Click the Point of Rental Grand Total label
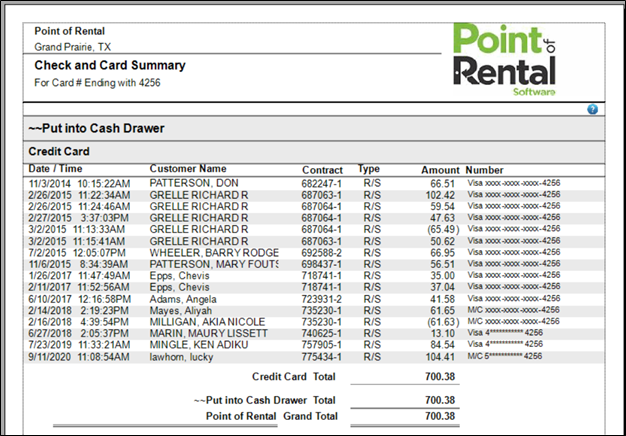 pyautogui.click(x=272, y=416)
